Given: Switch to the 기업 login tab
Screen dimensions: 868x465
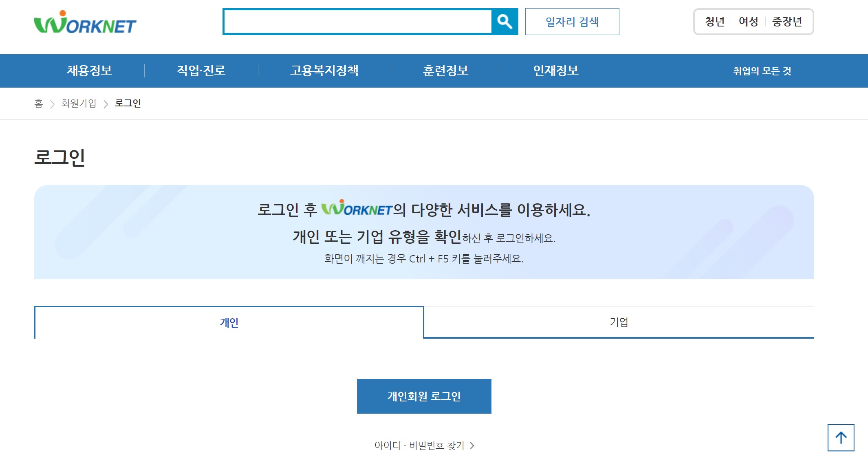Looking at the screenshot, I should (619, 322).
